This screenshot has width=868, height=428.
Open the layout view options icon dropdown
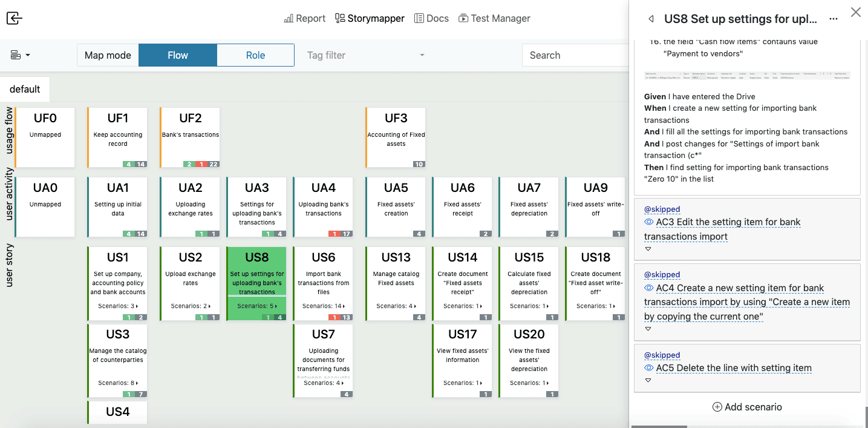(x=20, y=55)
